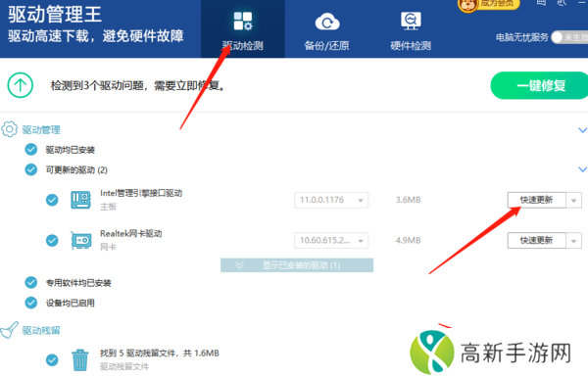Click 快速更新 for Intel管理引擎接口驱动
The image size is (588, 377).
coord(536,200)
